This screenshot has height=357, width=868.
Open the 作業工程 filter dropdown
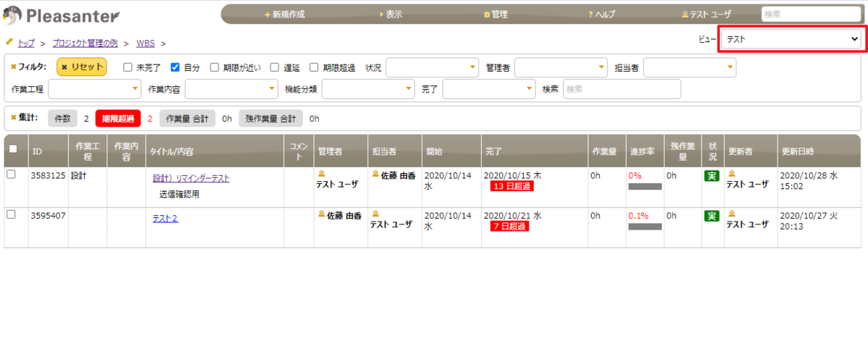(x=95, y=89)
